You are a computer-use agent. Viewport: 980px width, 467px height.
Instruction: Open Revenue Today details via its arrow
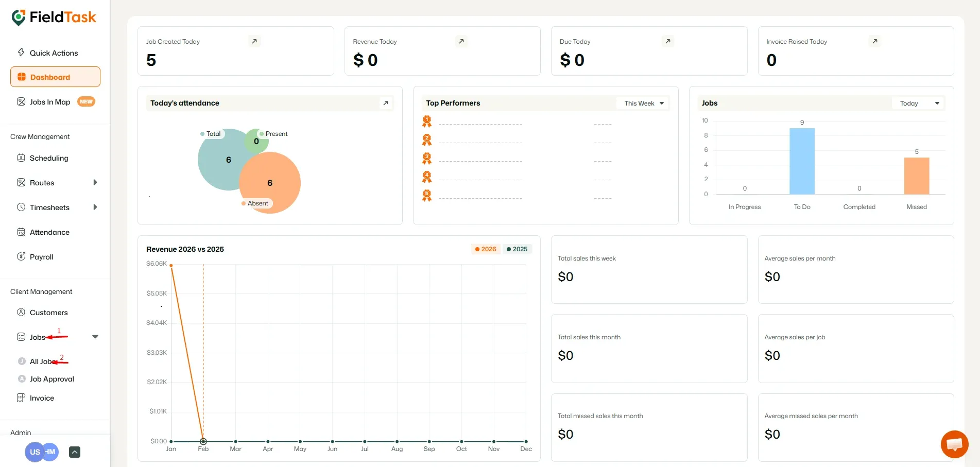point(462,41)
